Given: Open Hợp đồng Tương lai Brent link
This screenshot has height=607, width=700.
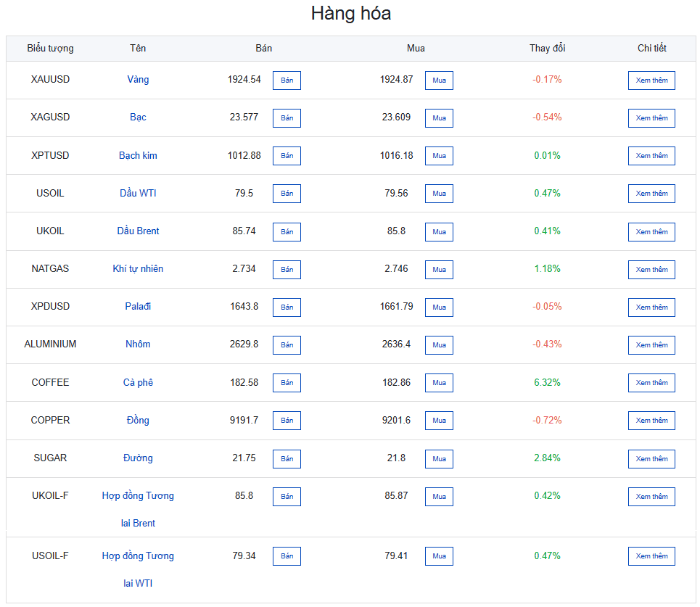Looking at the screenshot, I should [138, 509].
